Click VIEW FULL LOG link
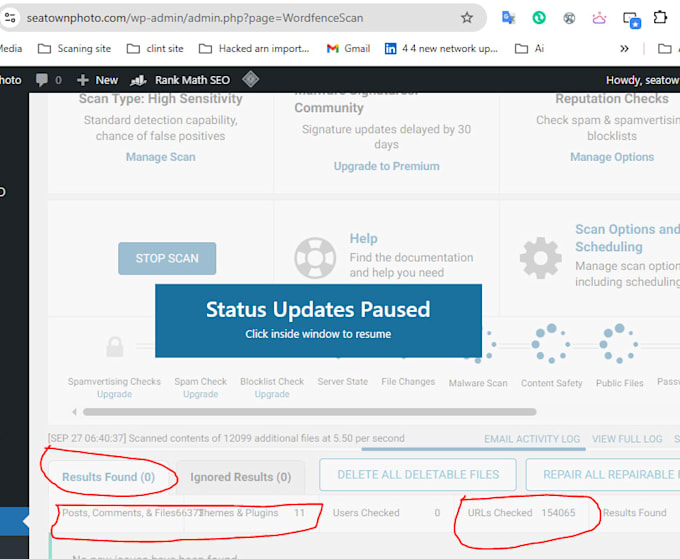 coord(627,439)
